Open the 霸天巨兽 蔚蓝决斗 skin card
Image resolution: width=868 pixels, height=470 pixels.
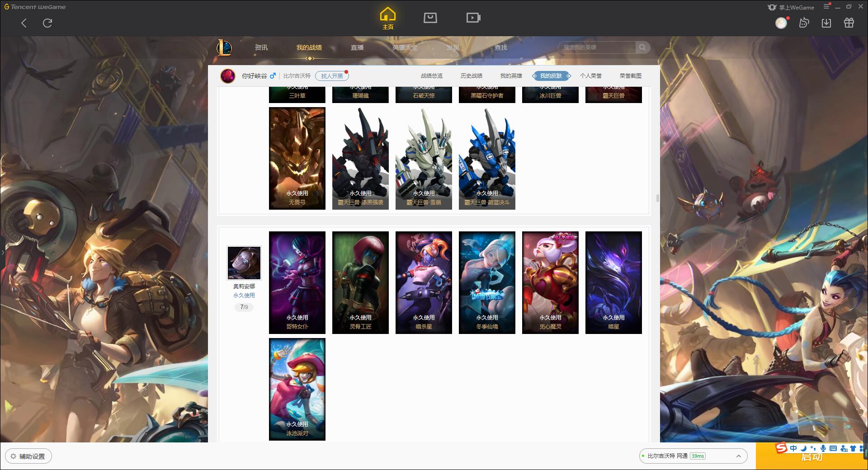click(487, 158)
